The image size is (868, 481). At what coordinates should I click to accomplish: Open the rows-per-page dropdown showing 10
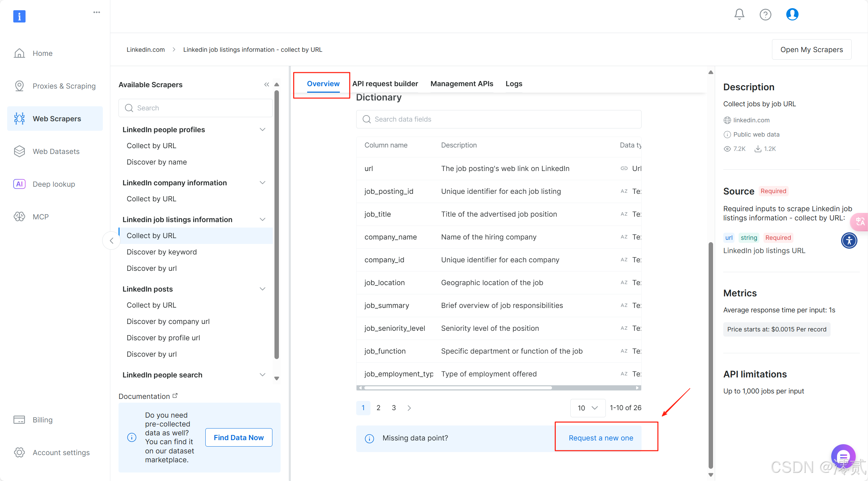(x=588, y=408)
